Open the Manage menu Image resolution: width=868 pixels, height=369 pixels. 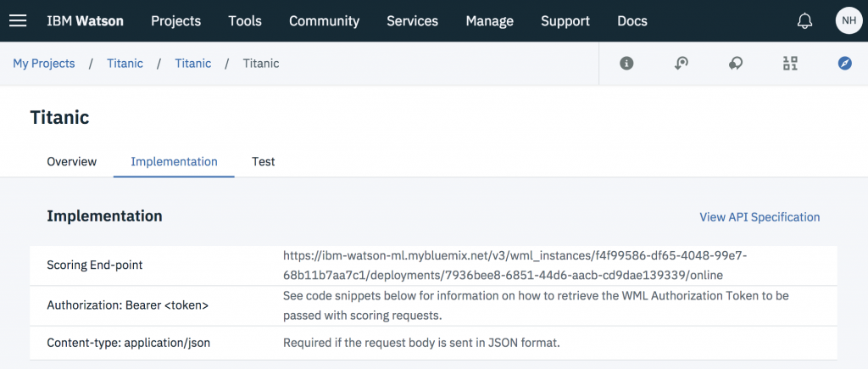point(489,21)
